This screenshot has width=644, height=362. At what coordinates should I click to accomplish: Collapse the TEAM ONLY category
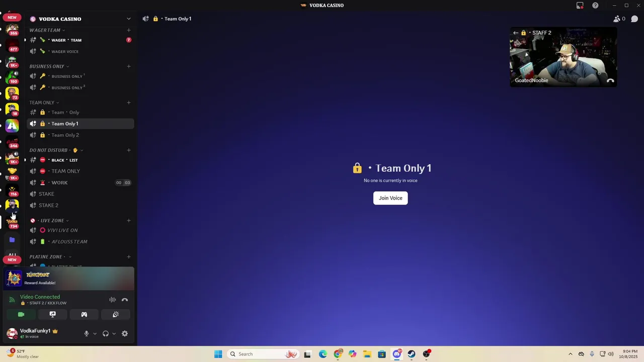44,103
